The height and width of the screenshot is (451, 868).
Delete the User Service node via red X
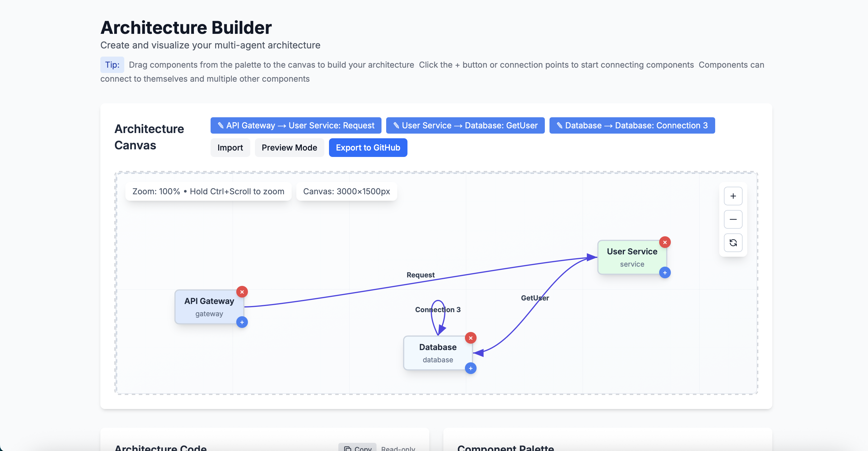[665, 242]
